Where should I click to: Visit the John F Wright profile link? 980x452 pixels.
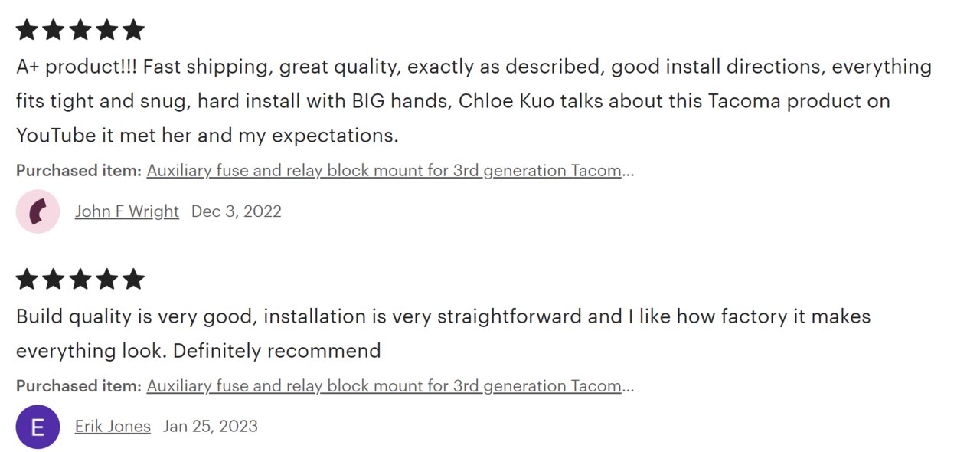(127, 211)
